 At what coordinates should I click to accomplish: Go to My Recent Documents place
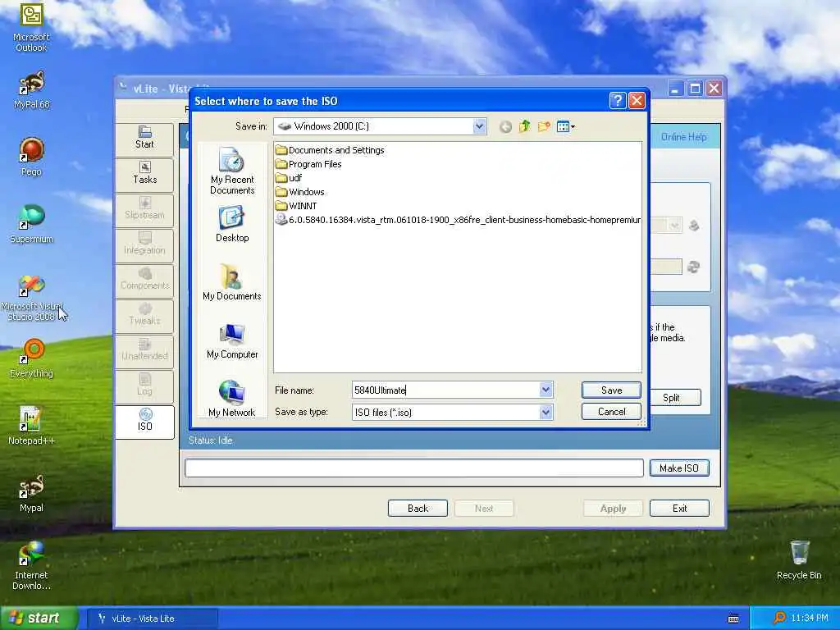pos(232,171)
